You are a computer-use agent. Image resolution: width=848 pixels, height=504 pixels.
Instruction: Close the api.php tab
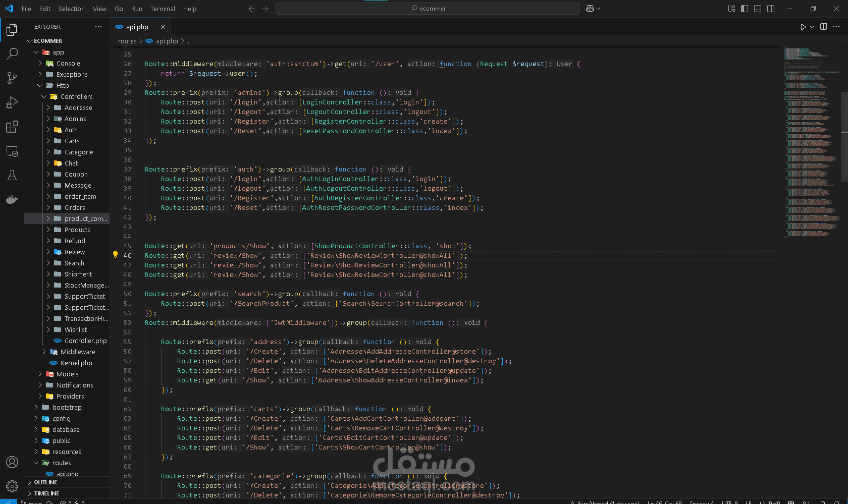pyautogui.click(x=163, y=27)
